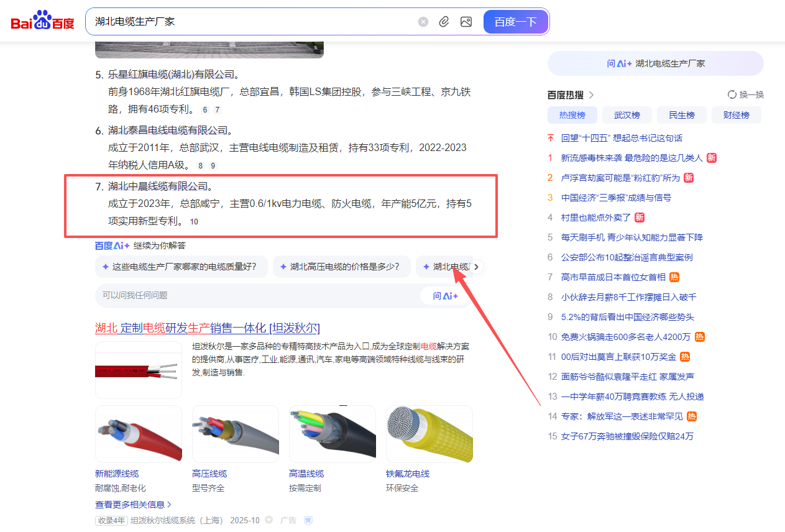
Task: Clear the search box text
Action: (x=423, y=22)
